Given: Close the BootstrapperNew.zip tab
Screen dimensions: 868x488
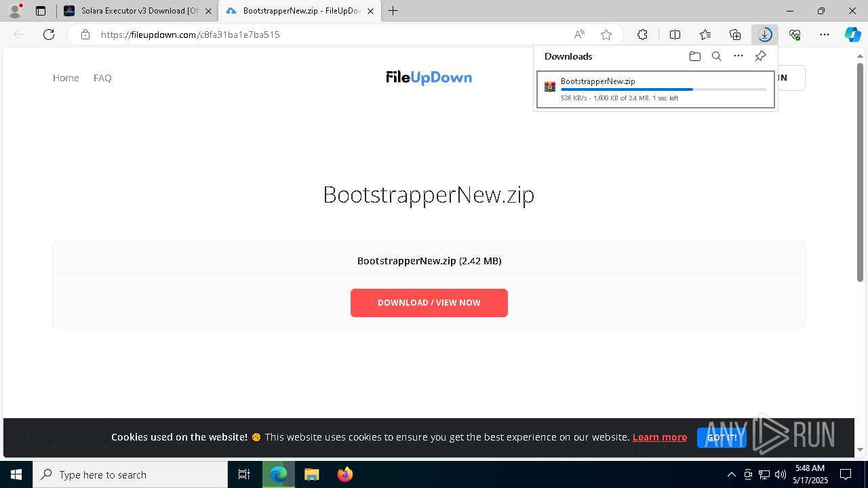Looking at the screenshot, I should [370, 11].
